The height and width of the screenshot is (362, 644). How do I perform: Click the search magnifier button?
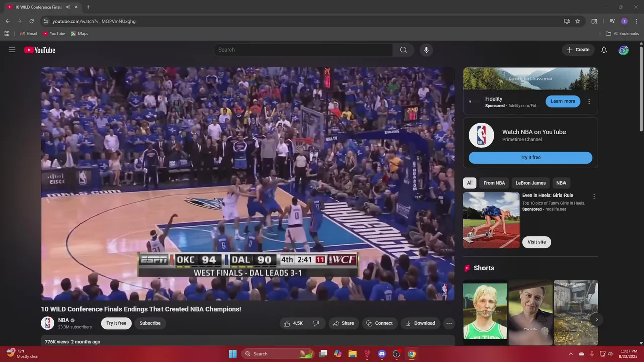tap(404, 50)
